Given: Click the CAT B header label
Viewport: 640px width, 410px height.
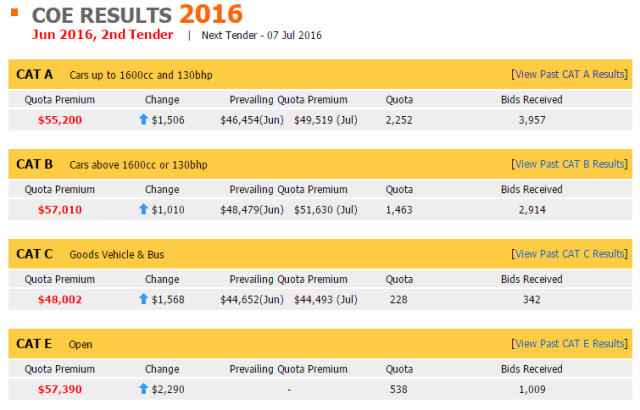Looking at the screenshot, I should (x=36, y=164).
